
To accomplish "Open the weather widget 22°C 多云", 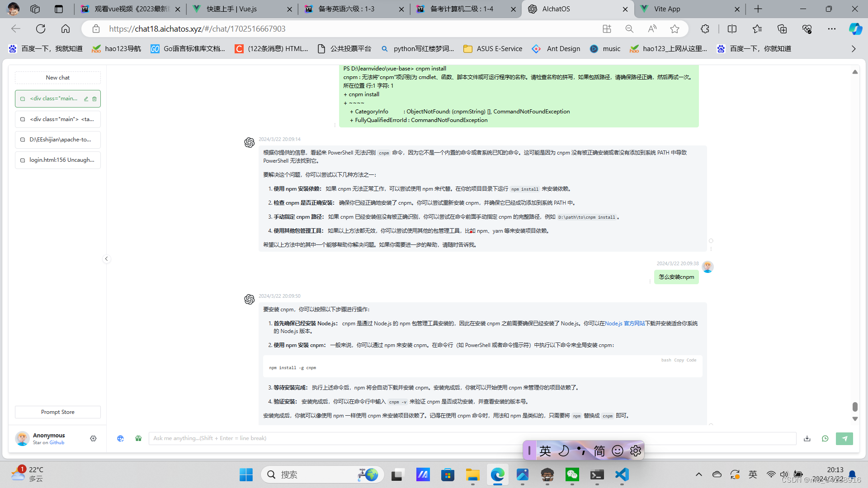I will tap(28, 474).
